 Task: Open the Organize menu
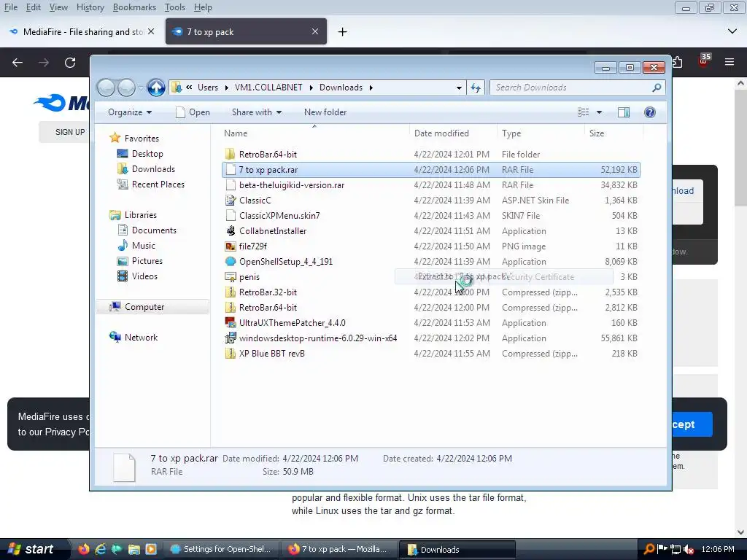(130, 112)
